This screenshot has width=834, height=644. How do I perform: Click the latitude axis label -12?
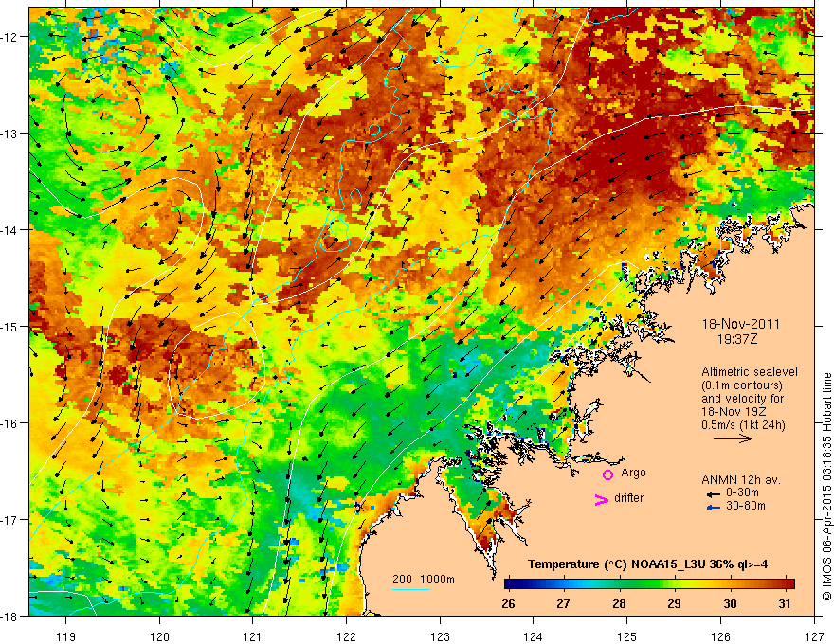pos(10,37)
